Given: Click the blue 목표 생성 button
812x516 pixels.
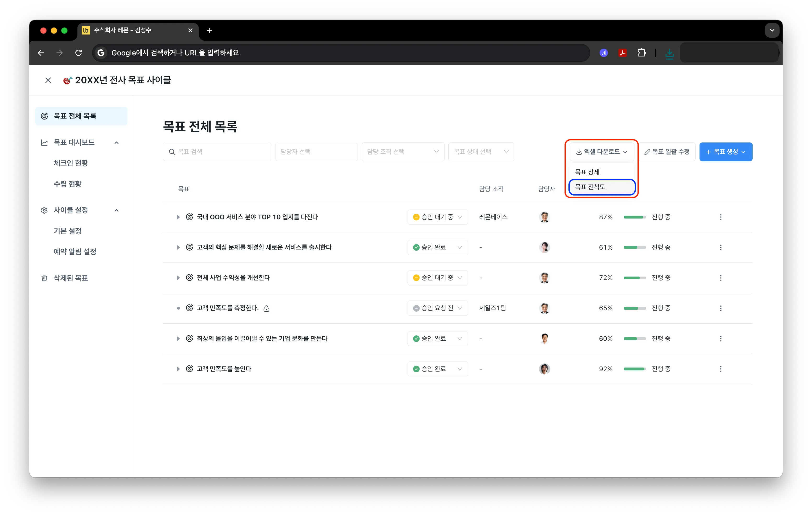Looking at the screenshot, I should pos(726,152).
